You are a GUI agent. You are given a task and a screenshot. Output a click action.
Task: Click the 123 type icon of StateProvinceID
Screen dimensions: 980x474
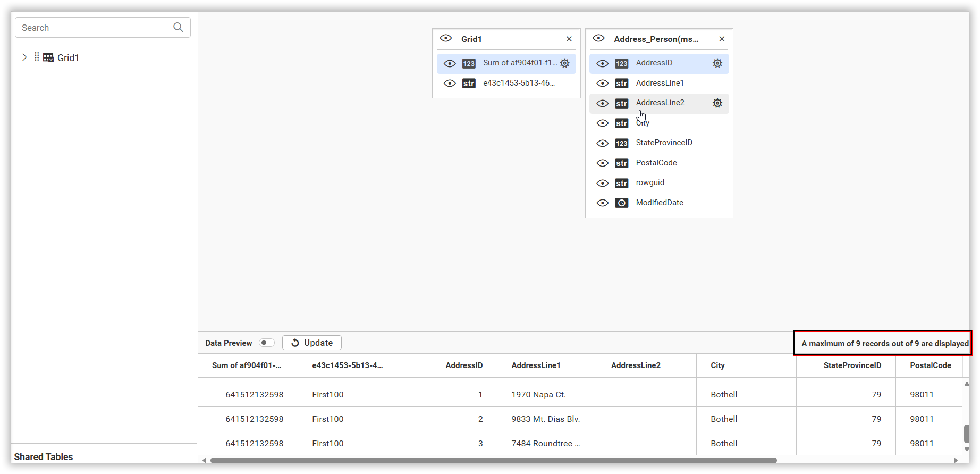coord(622,143)
